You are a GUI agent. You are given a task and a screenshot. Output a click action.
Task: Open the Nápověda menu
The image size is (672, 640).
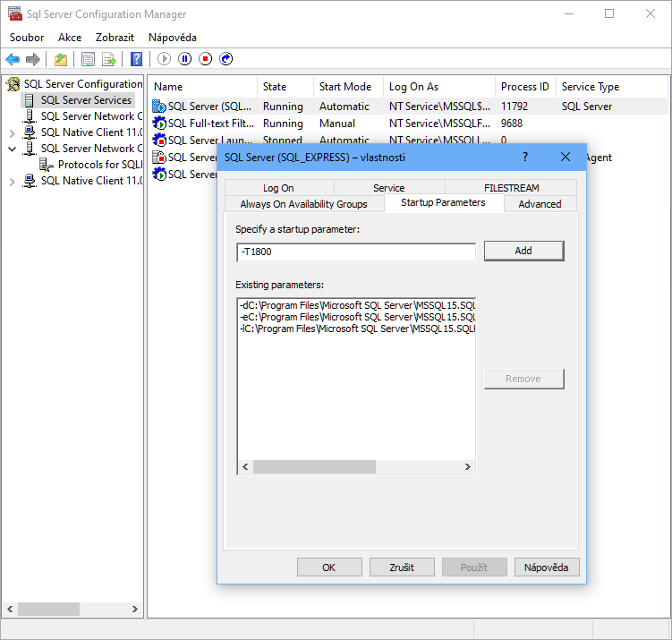tap(173, 38)
